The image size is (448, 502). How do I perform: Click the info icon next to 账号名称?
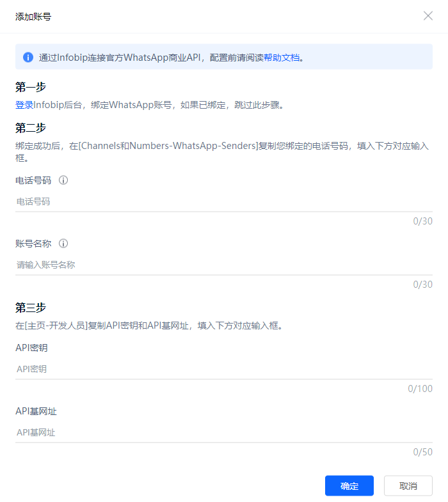[x=63, y=244]
